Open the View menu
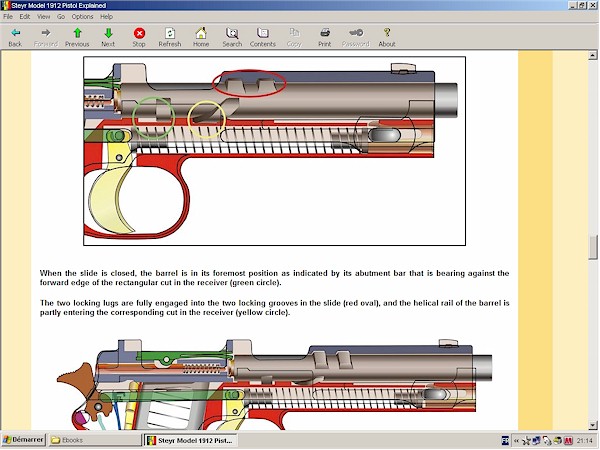 pyautogui.click(x=43, y=16)
